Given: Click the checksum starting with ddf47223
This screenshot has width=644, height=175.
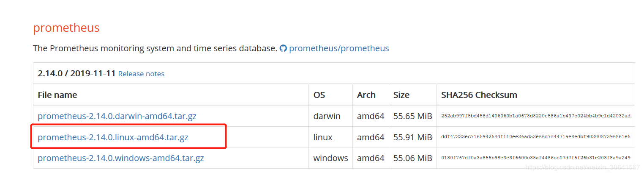Looking at the screenshot, I should 535,137.
